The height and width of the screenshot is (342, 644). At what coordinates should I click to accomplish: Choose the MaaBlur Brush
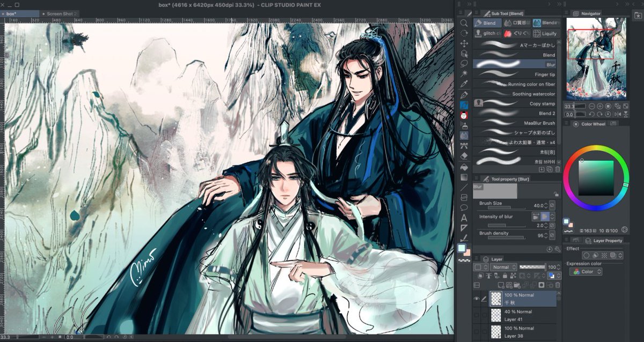pyautogui.click(x=515, y=123)
